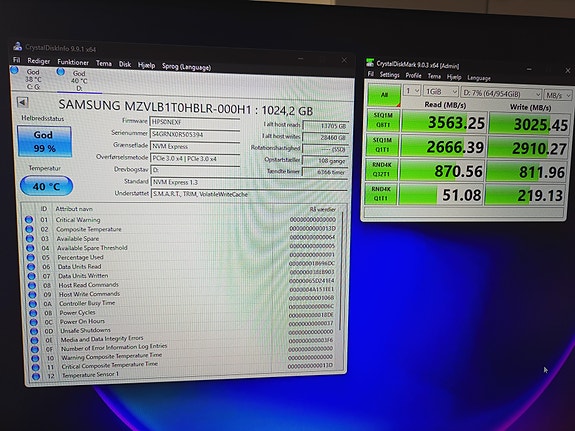Open Rediger menu in CrystalDiskInfo

pos(39,61)
